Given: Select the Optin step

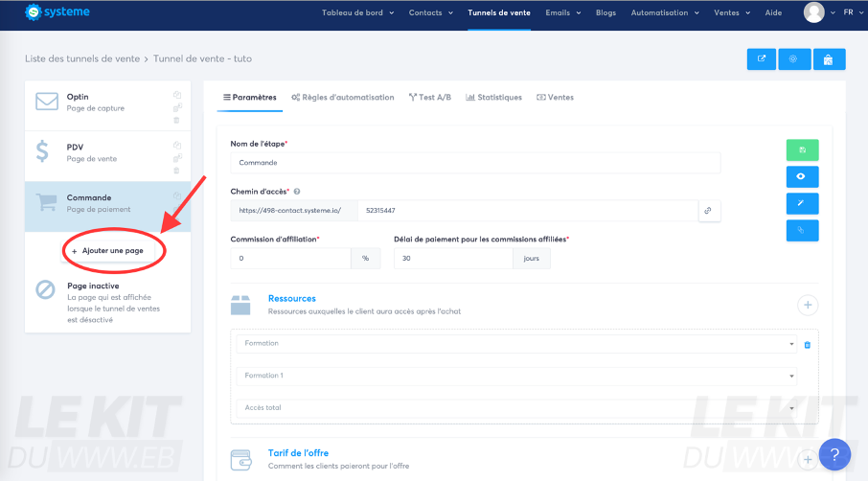Looking at the screenshot, I should click(108, 105).
